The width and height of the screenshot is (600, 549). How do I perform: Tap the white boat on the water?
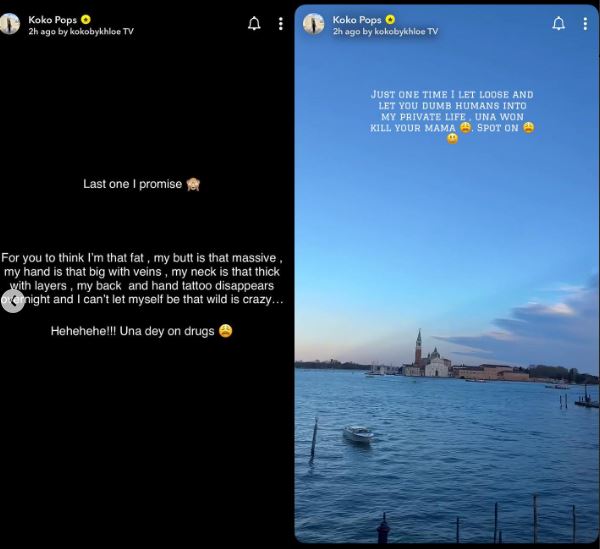[x=358, y=434]
